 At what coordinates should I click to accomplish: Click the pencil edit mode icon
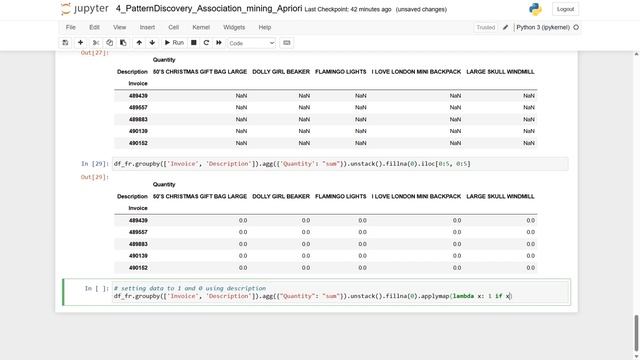505,27
